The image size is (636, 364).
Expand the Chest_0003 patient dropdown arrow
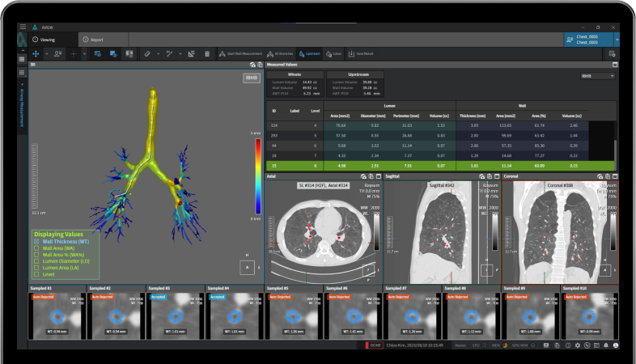(x=617, y=39)
